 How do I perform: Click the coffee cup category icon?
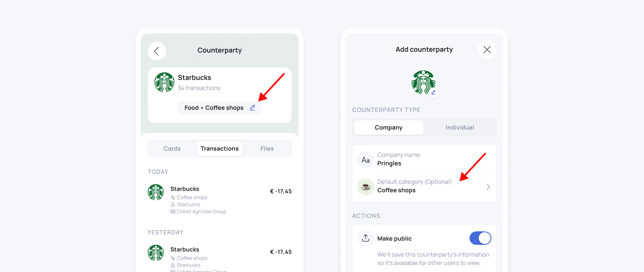366,187
